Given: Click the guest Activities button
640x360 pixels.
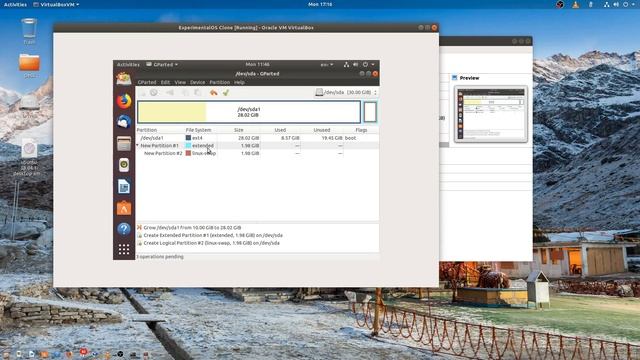Looking at the screenshot, I should pos(128,64).
